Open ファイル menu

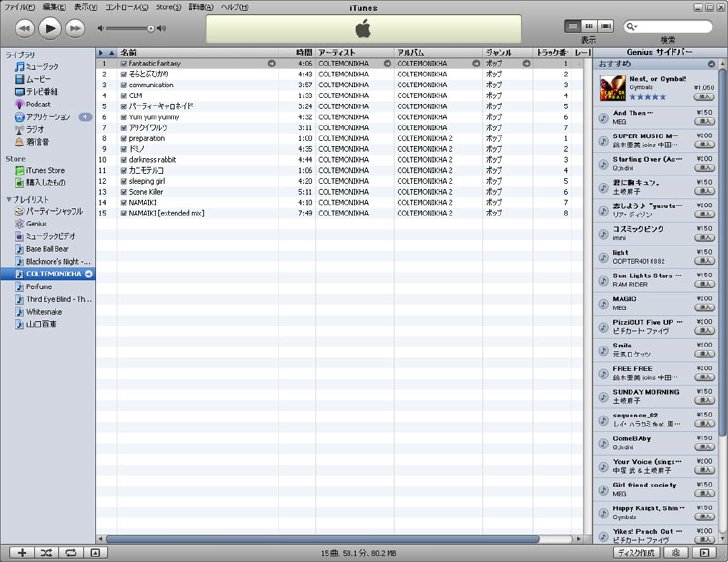(x=19, y=7)
